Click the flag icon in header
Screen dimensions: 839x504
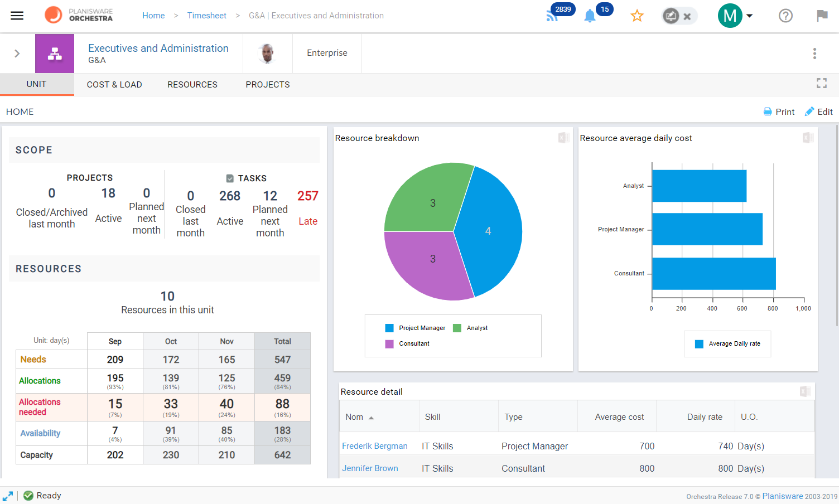(x=822, y=16)
